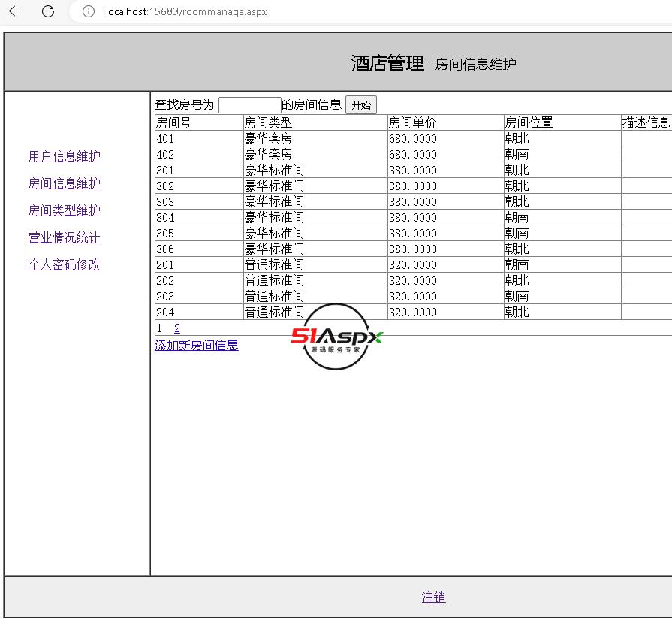
Task: Select room 204 cell in table
Action: (165, 313)
